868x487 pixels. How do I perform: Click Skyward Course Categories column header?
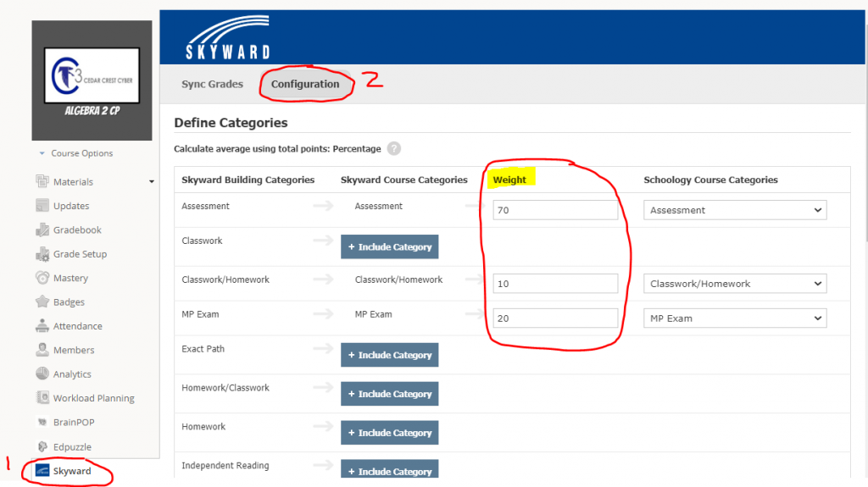tap(404, 180)
